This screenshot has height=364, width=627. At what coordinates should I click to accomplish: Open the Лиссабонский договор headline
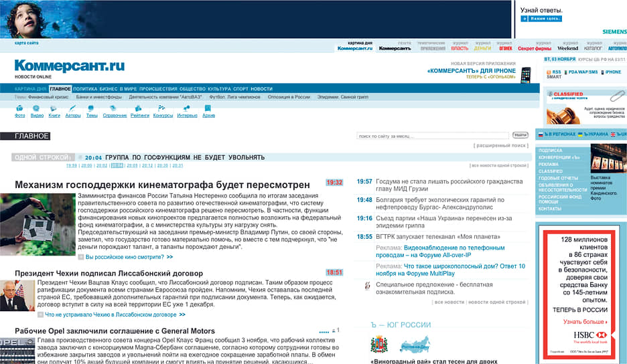[x=109, y=273]
